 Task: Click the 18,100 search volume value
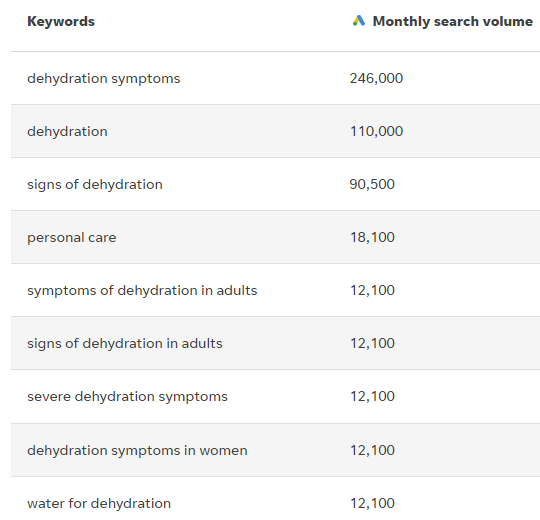[372, 237]
